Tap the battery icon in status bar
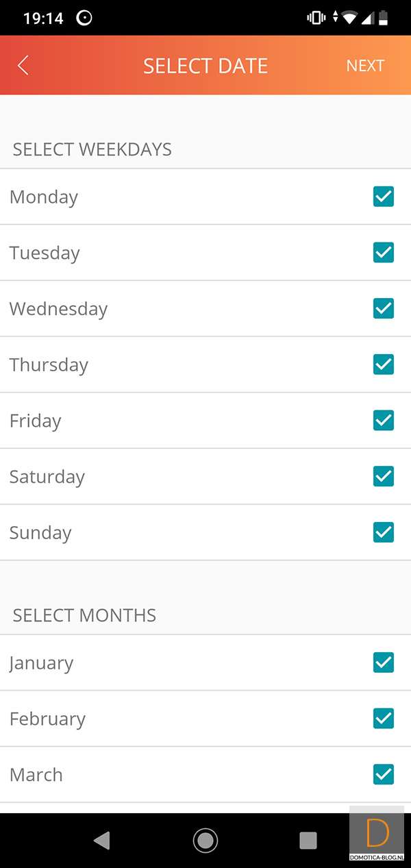Image resolution: width=411 pixels, height=868 pixels. [x=383, y=18]
